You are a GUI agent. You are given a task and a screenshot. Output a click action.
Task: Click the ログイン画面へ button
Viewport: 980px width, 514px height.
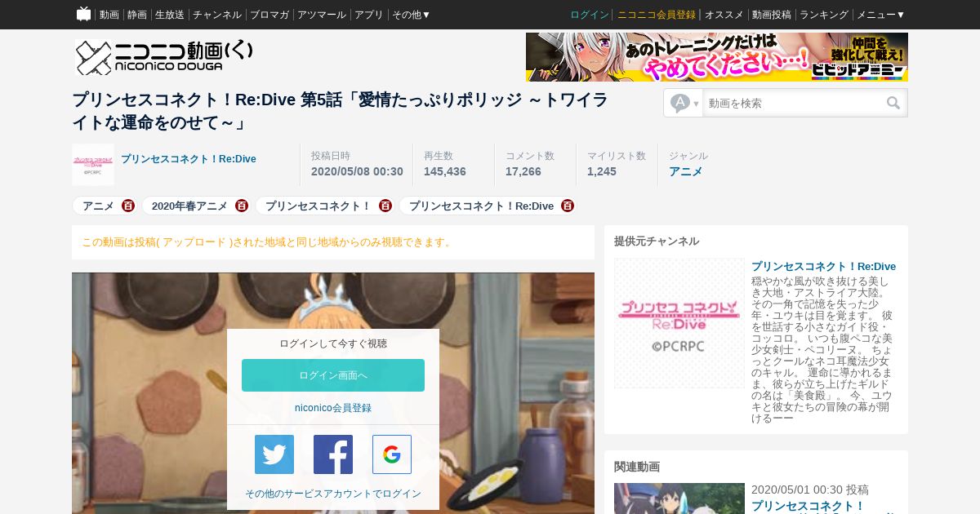point(333,375)
